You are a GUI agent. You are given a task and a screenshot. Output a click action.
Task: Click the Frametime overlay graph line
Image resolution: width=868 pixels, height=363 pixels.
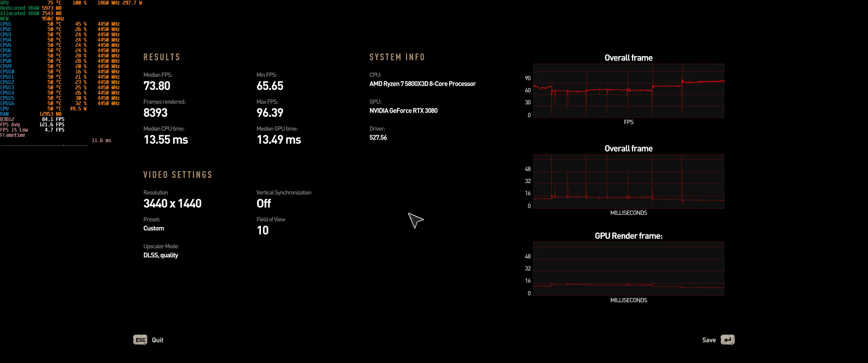click(44, 145)
